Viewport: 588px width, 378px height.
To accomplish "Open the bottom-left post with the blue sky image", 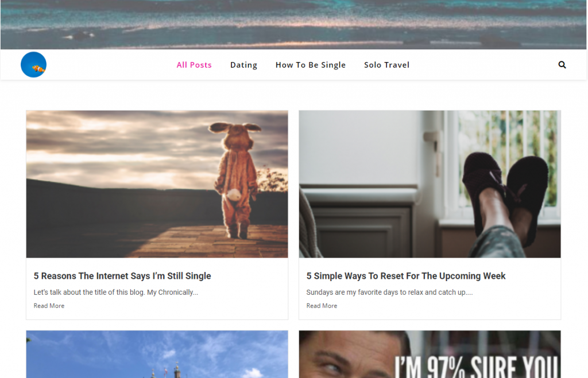I will click(157, 354).
